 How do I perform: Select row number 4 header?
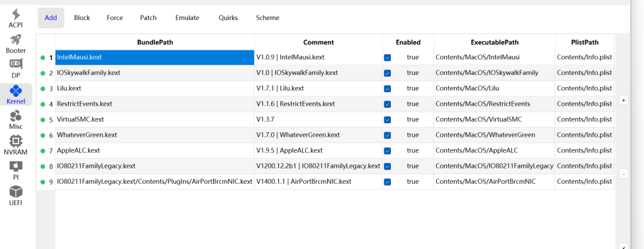click(46, 104)
